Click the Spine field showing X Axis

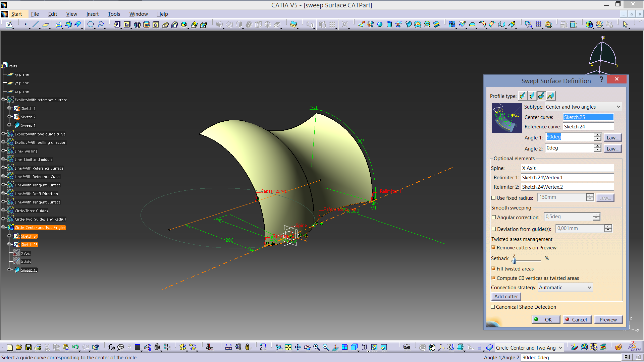coord(567,168)
